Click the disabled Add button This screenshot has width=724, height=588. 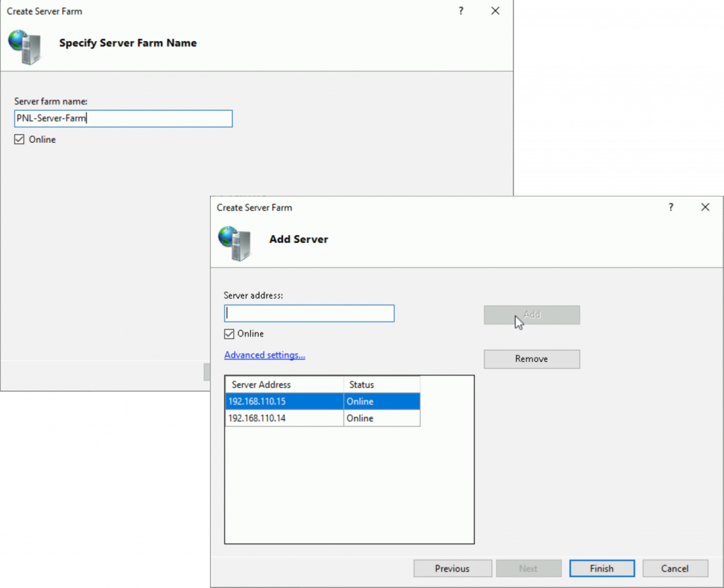(531, 314)
